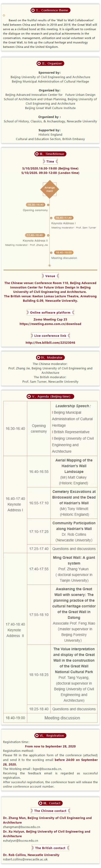Click the Agenda (Beijing time) header badge
The width and height of the screenshot is (101, 868).
(50, 396)
